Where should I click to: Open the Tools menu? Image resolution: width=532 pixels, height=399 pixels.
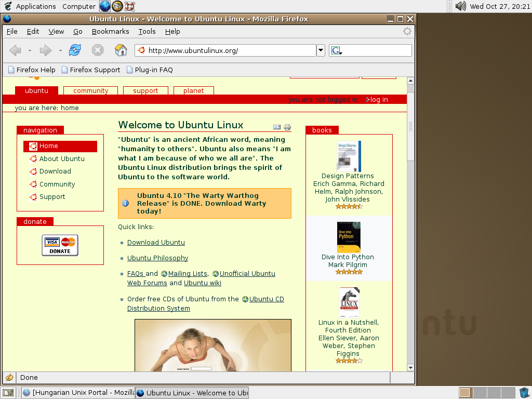click(x=147, y=32)
